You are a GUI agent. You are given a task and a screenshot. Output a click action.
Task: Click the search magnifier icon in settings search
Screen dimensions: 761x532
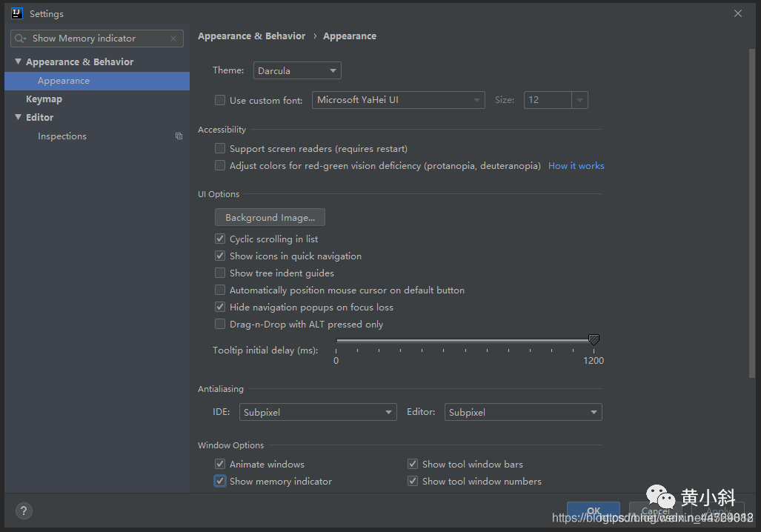pos(20,39)
